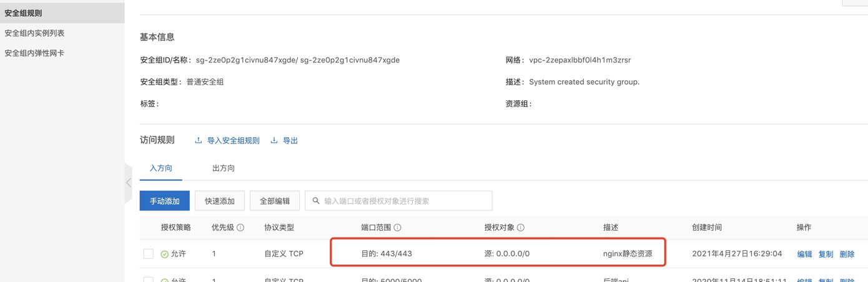Click the 端口范围 info icon

tap(397, 228)
